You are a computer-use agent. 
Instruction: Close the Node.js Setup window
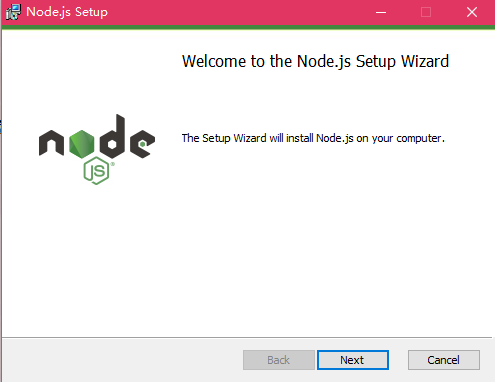472,12
